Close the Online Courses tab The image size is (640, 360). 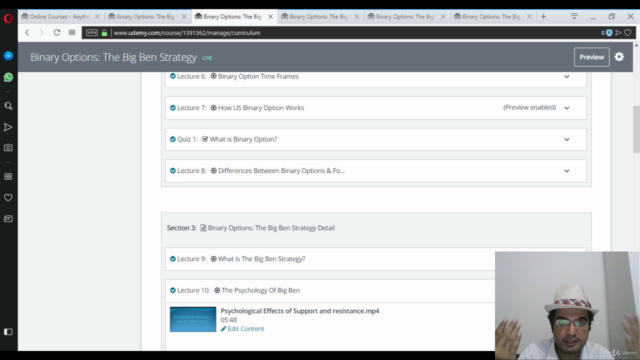[97, 17]
